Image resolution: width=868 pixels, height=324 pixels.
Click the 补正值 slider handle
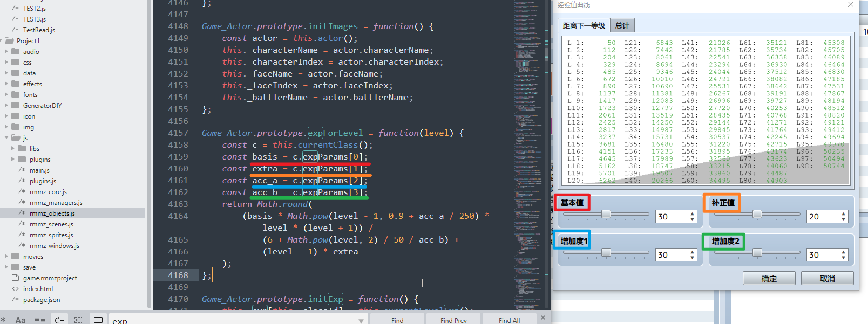(x=757, y=215)
